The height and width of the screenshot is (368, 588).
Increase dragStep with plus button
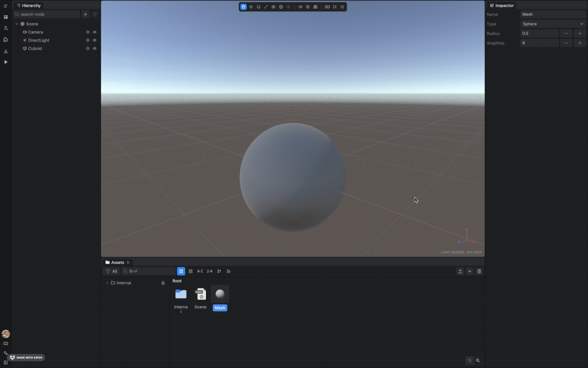click(580, 43)
